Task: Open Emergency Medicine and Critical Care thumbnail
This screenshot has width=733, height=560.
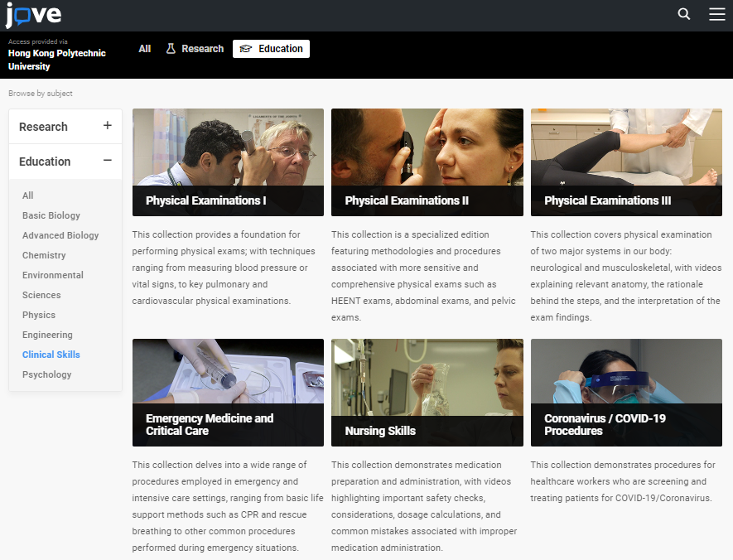Action: pyautogui.click(x=228, y=393)
